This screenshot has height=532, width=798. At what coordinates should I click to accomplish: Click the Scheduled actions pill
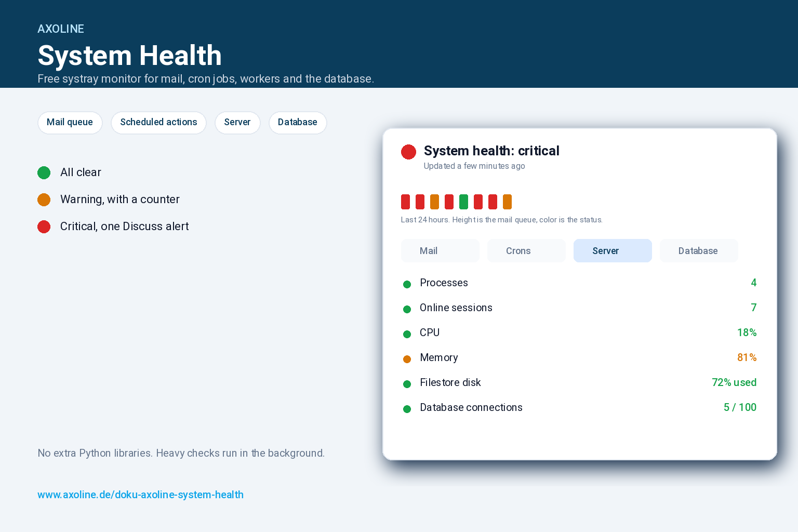point(158,123)
